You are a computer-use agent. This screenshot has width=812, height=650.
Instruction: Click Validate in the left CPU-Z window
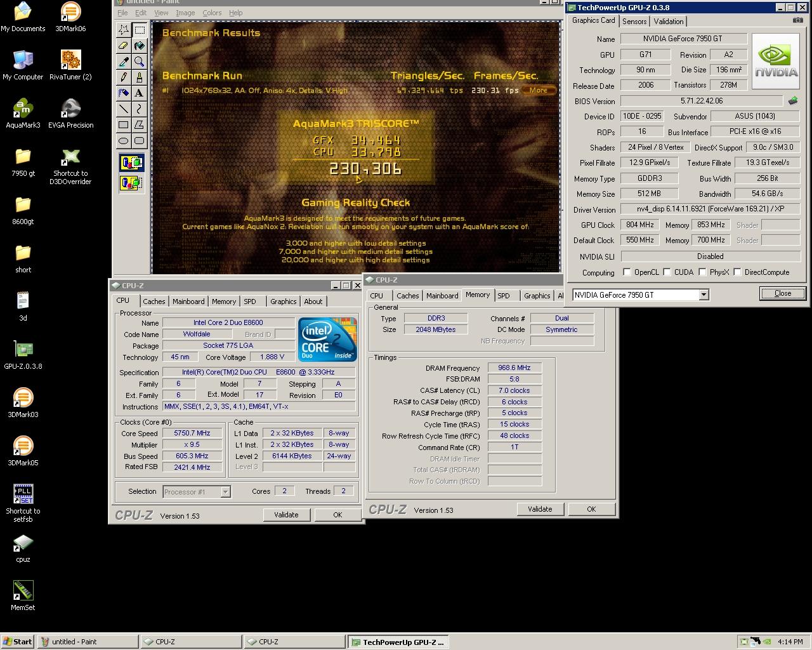286,515
